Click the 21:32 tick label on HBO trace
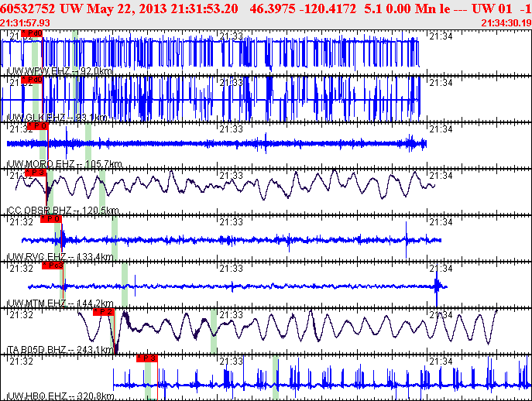The height and width of the screenshot is (401, 532). pos(21,362)
